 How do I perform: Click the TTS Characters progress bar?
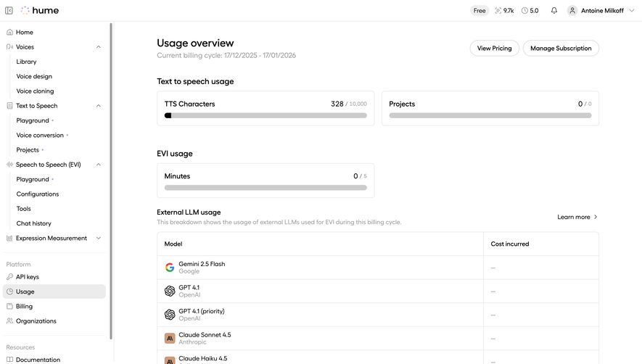[x=266, y=115]
